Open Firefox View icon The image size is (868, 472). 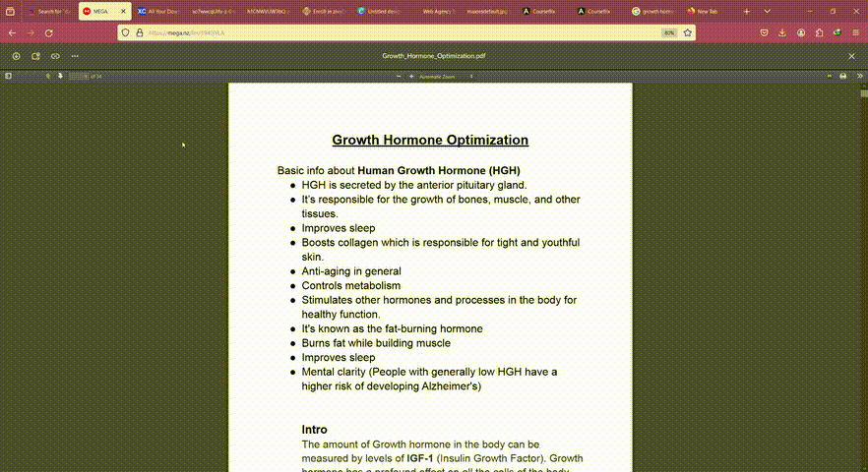pos(10,11)
